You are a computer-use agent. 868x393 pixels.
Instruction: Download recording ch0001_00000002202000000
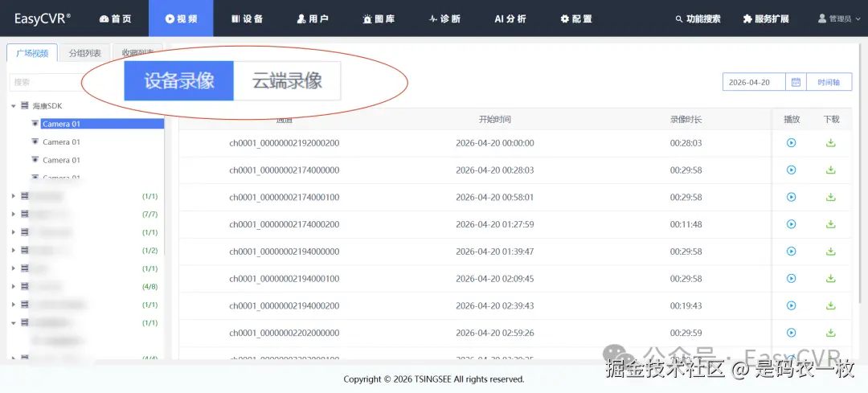coord(830,333)
